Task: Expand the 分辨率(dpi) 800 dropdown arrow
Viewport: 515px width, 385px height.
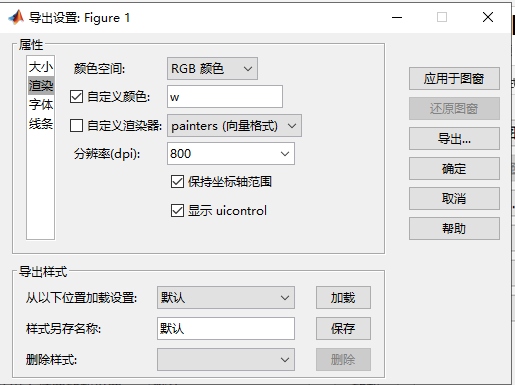Action: 285,154
